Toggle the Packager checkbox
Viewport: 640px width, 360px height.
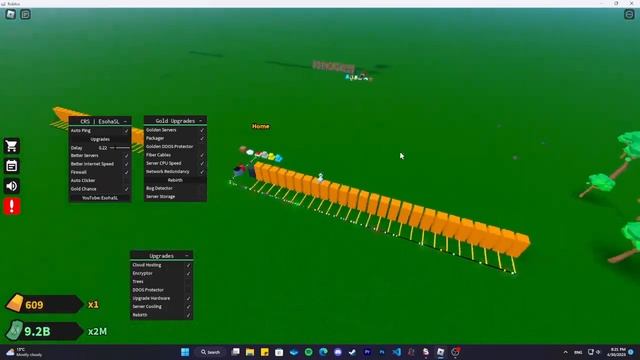[x=202, y=138]
